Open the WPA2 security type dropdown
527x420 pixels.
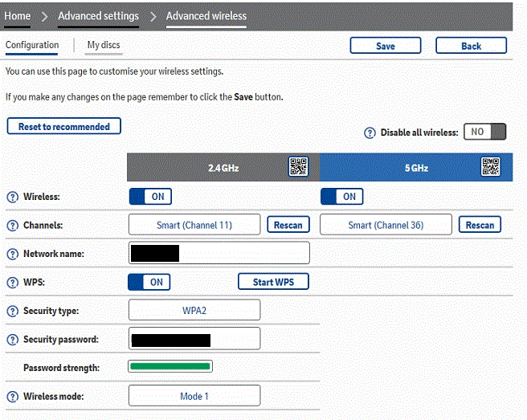point(194,310)
